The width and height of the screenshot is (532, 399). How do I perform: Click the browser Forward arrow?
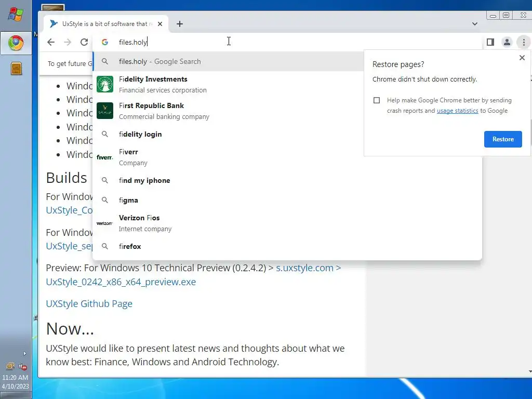[x=68, y=42]
